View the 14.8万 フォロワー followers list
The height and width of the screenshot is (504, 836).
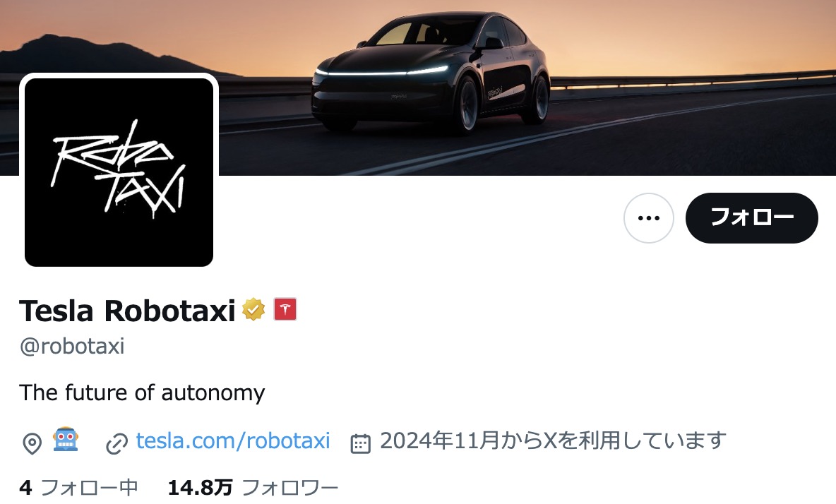(x=253, y=488)
